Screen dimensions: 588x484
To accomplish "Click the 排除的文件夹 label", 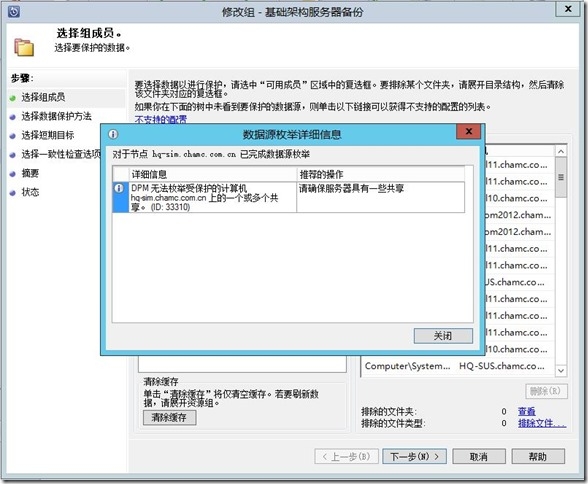I will coord(389,412).
